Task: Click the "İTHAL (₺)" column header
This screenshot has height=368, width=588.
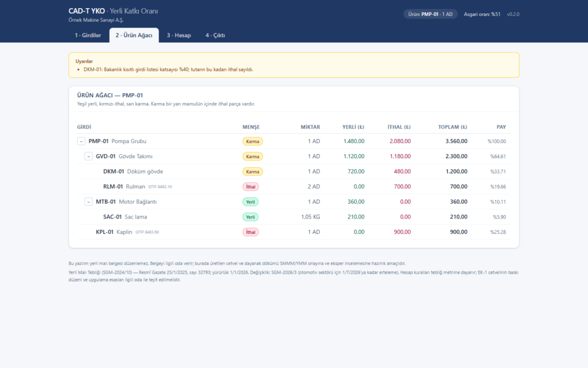Action: pyautogui.click(x=399, y=127)
